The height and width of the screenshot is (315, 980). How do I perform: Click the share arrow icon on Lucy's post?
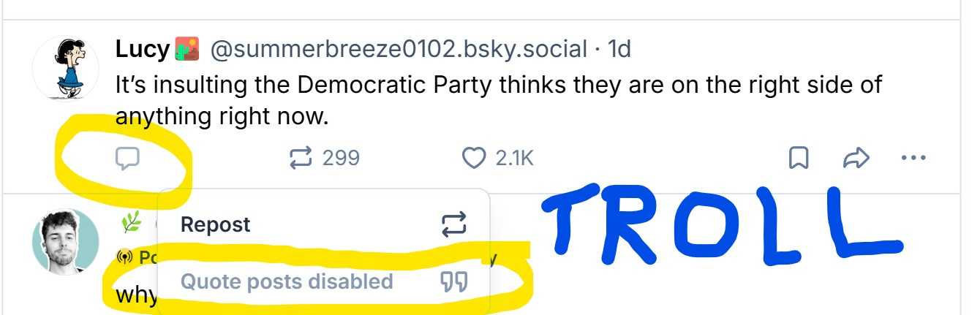856,158
